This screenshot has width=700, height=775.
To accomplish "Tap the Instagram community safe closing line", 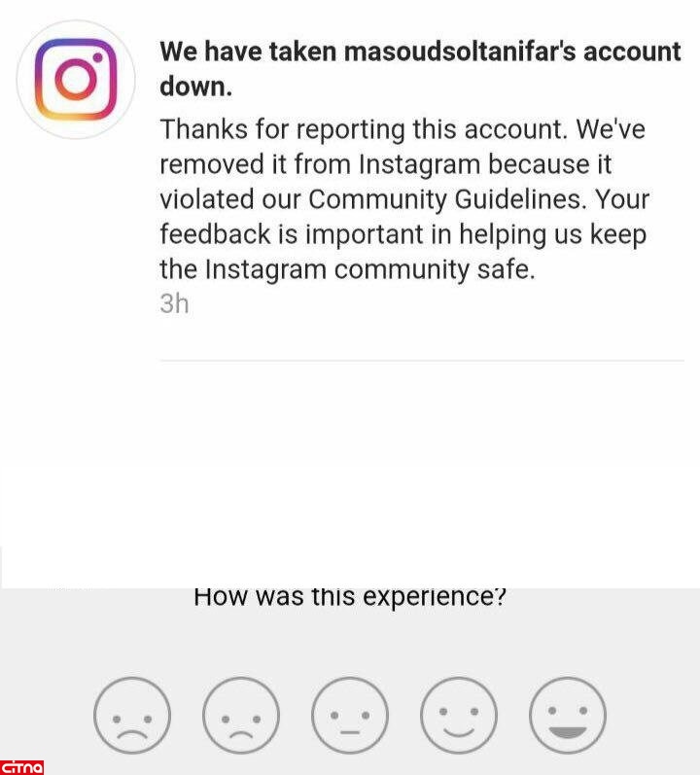I will 347,270.
